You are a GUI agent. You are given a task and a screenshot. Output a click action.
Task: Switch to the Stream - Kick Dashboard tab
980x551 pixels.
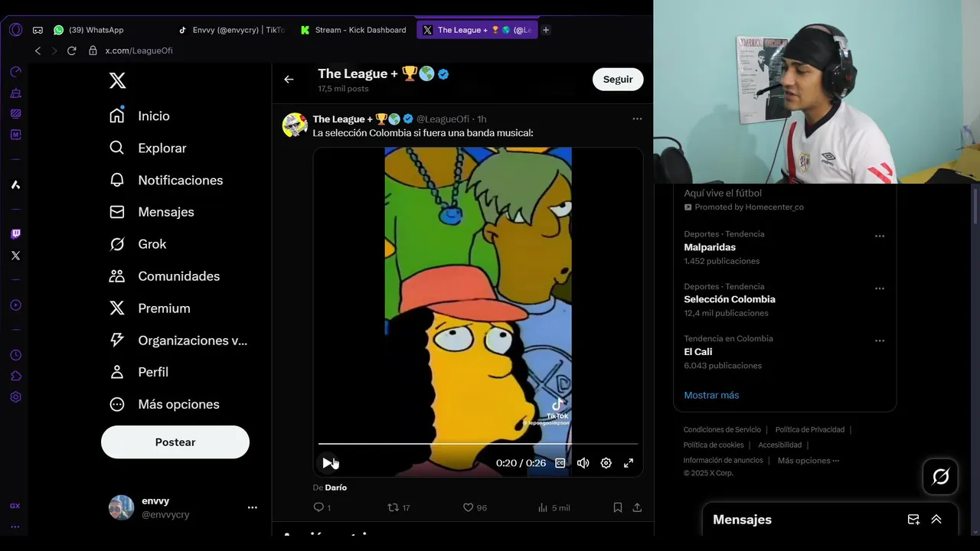click(353, 30)
